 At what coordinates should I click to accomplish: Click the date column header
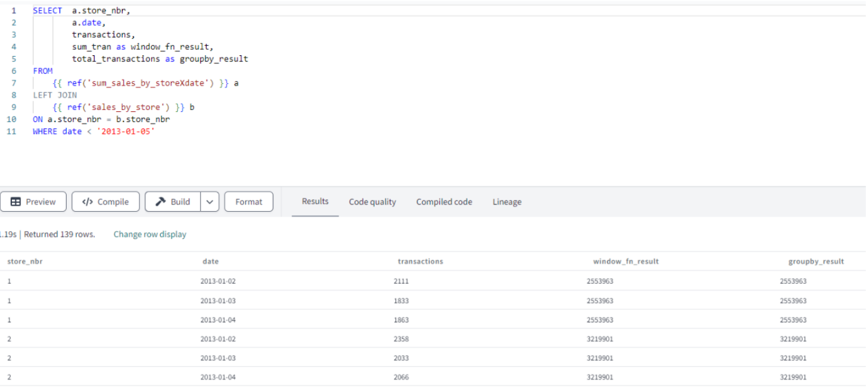[x=210, y=262]
